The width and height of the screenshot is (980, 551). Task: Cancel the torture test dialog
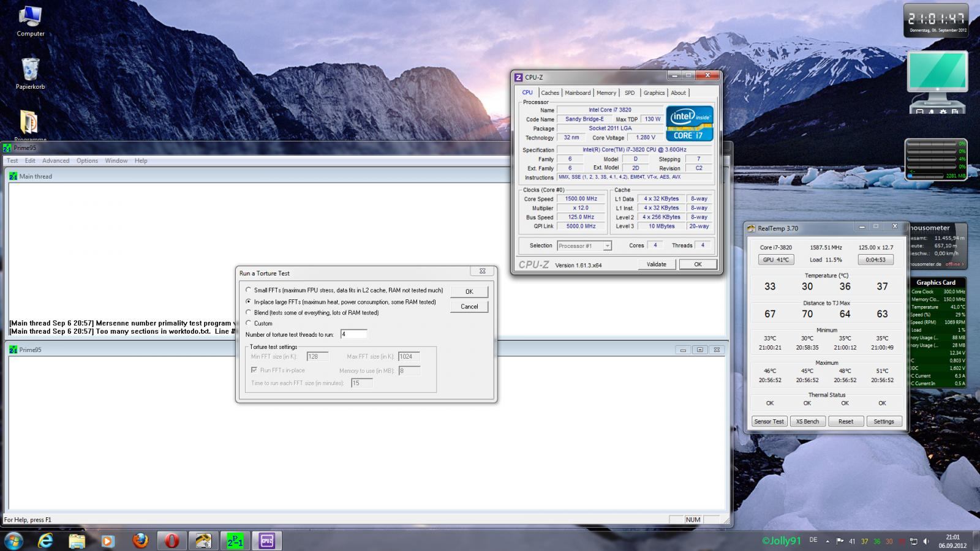(469, 307)
